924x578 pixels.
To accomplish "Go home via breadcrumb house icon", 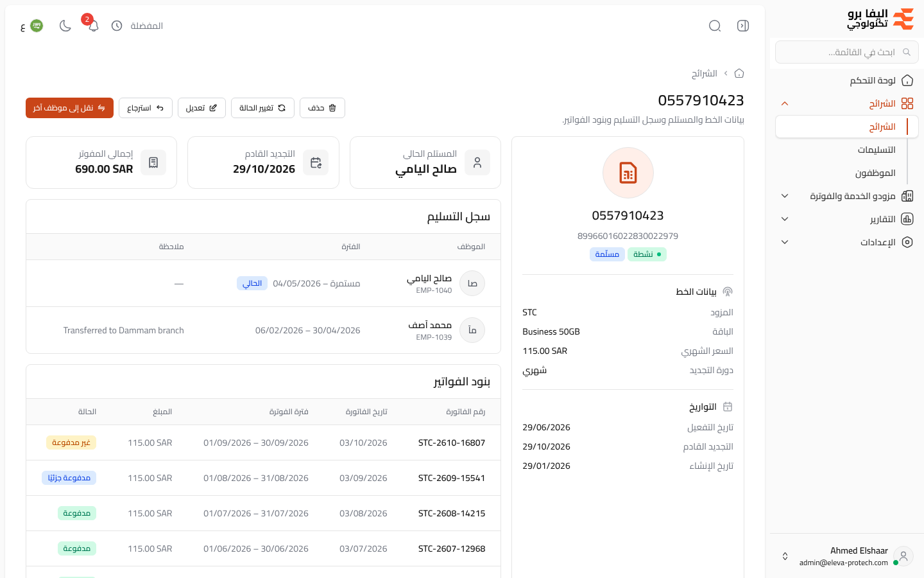I will pyautogui.click(x=739, y=73).
